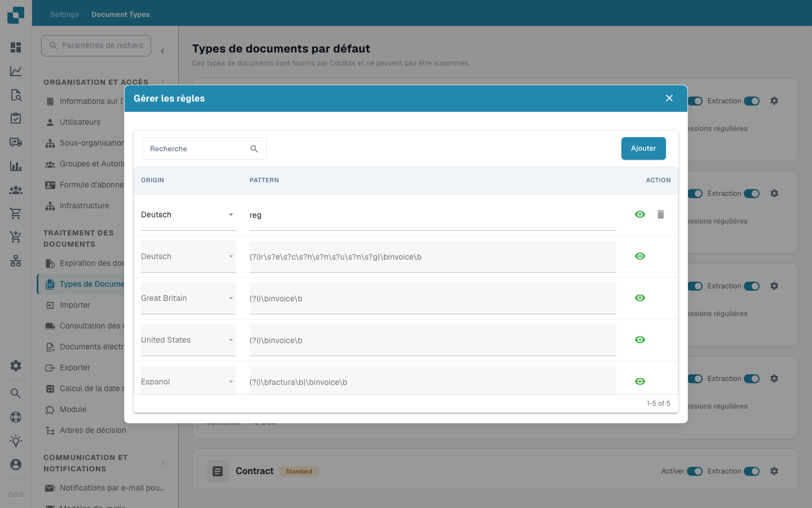Select Importer in the settings sidebar
The image size is (812, 508).
coord(75,305)
